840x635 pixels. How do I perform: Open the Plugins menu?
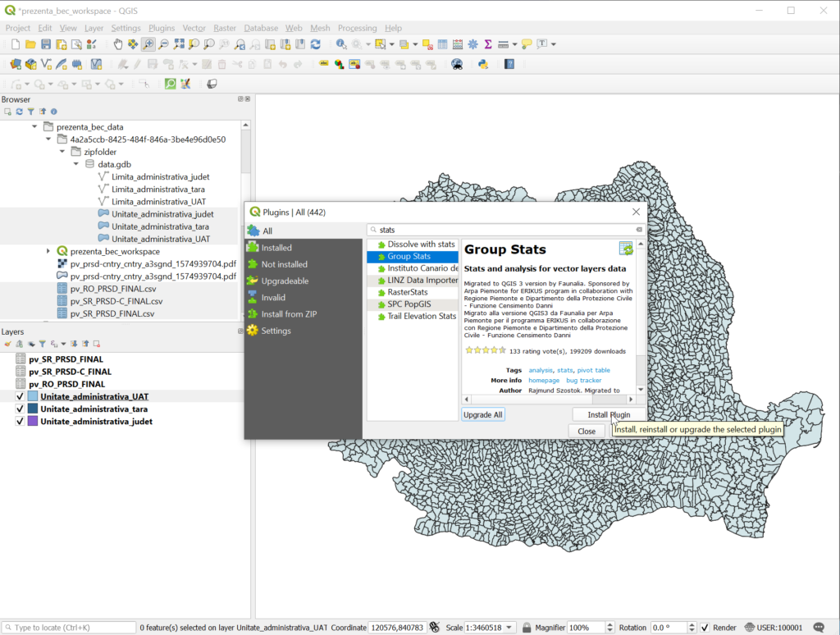pos(162,28)
